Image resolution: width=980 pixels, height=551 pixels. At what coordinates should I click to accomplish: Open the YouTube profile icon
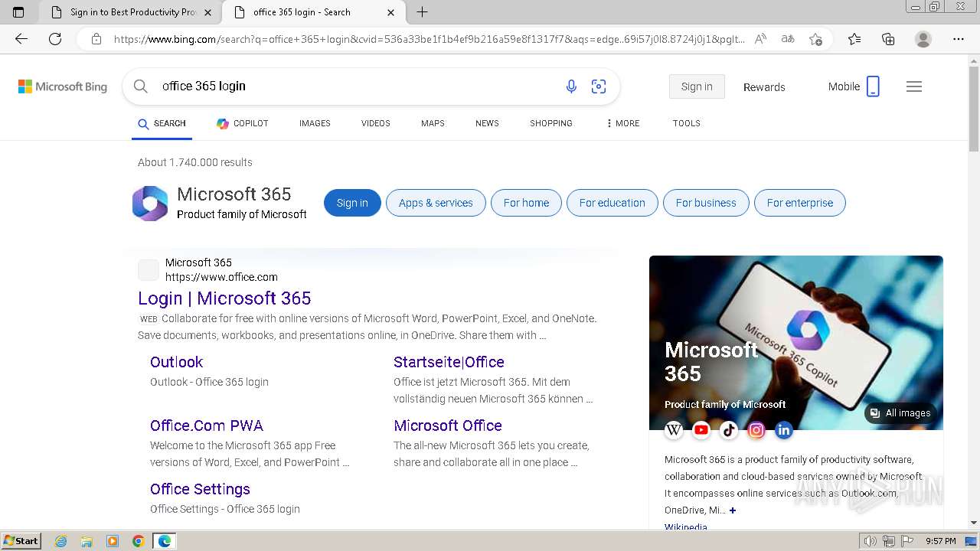tap(701, 430)
